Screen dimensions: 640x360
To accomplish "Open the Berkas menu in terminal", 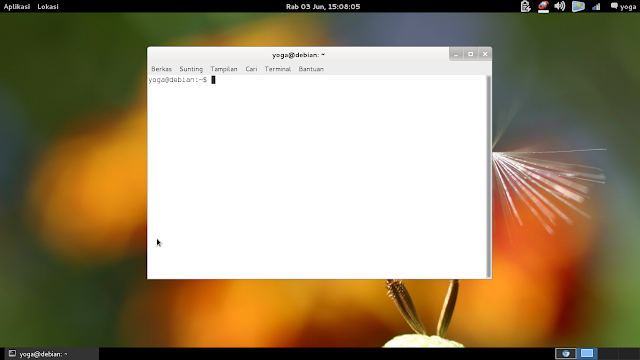I will click(161, 69).
